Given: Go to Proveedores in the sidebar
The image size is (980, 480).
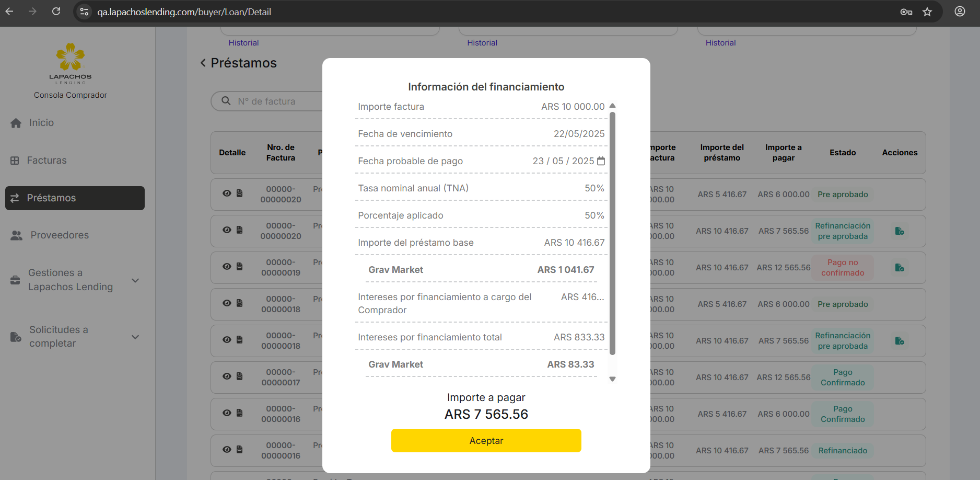Looking at the screenshot, I should point(59,235).
